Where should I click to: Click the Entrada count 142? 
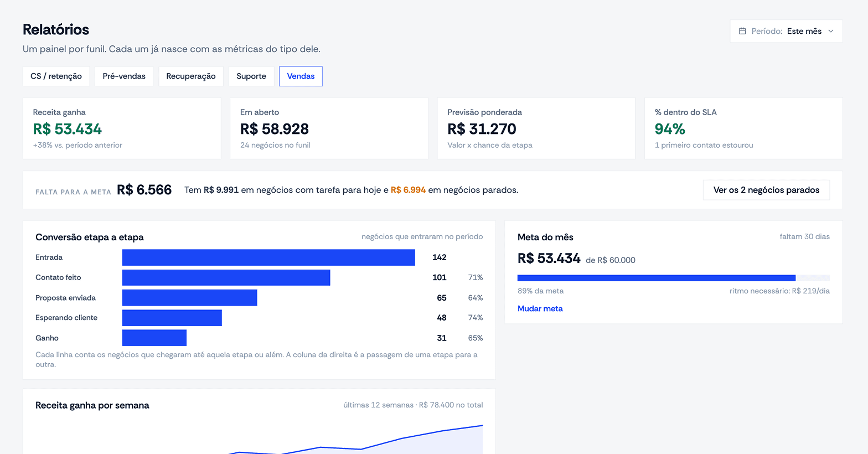(440, 257)
